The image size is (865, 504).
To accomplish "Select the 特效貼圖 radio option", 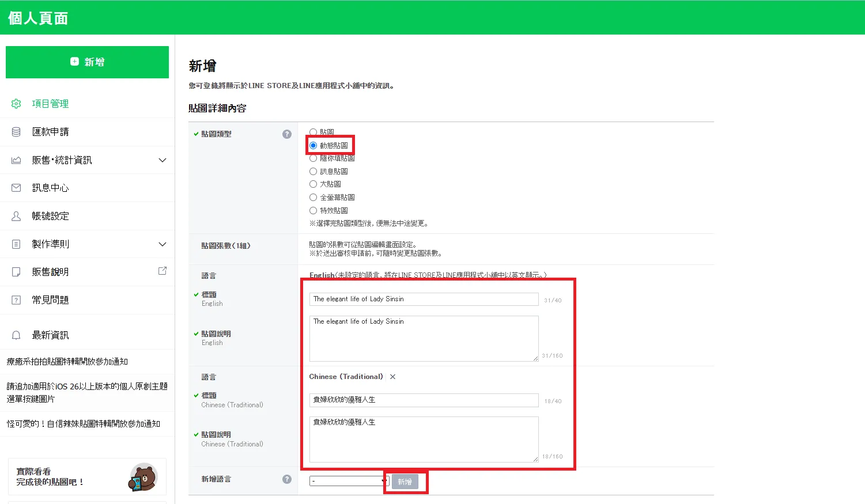I will pos(313,210).
